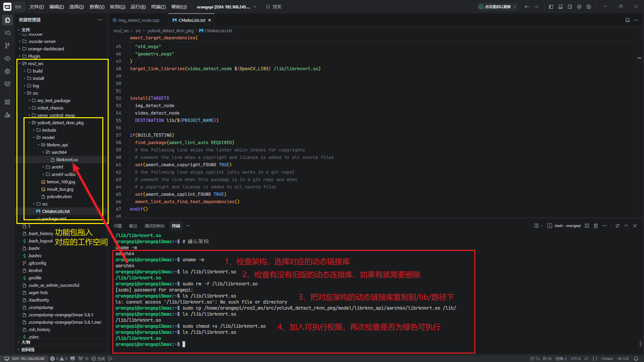This screenshot has height=362, width=644.
Task: Toggle the bottom panel visibility
Action: (x=560, y=7)
